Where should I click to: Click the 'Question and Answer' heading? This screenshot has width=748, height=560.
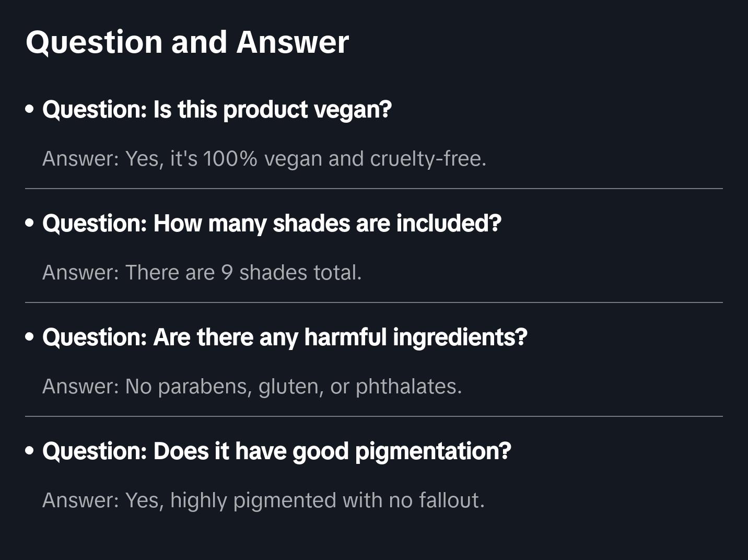point(187,42)
